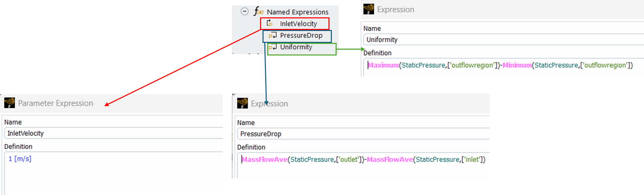Click the Fluent logo in Parameter Expression dialog
This screenshot has width=644, height=195.
(10, 103)
